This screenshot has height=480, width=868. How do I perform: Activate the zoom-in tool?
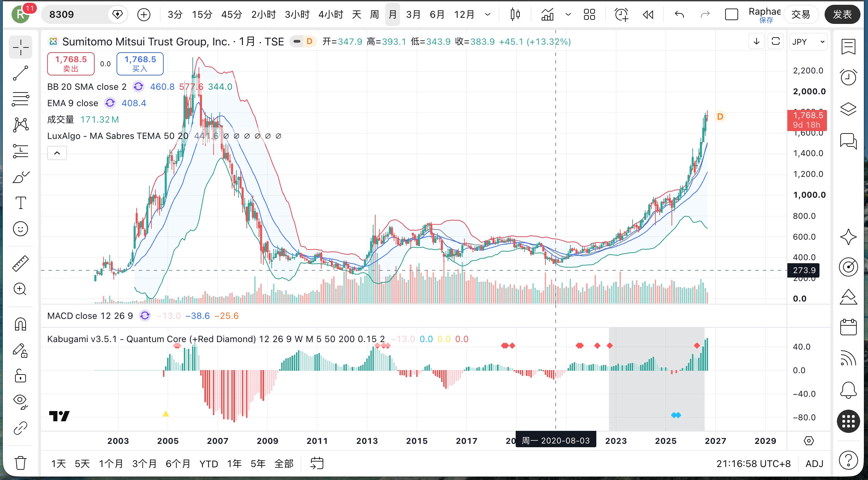(x=21, y=289)
